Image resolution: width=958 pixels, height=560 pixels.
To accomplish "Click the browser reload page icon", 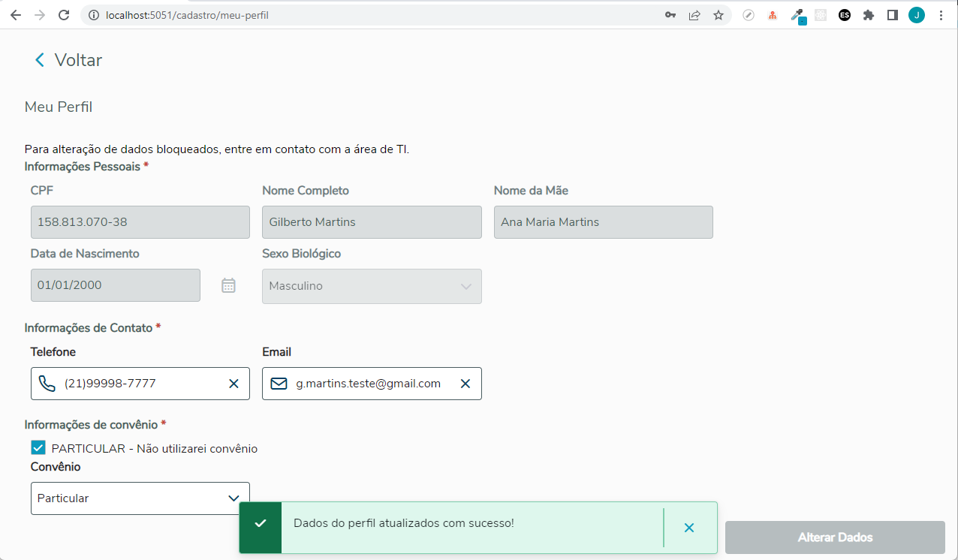I will (x=64, y=15).
